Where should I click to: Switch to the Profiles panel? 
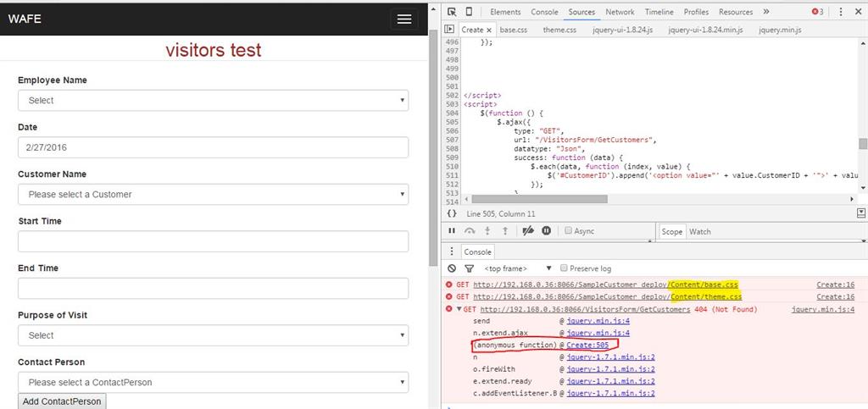tap(696, 12)
